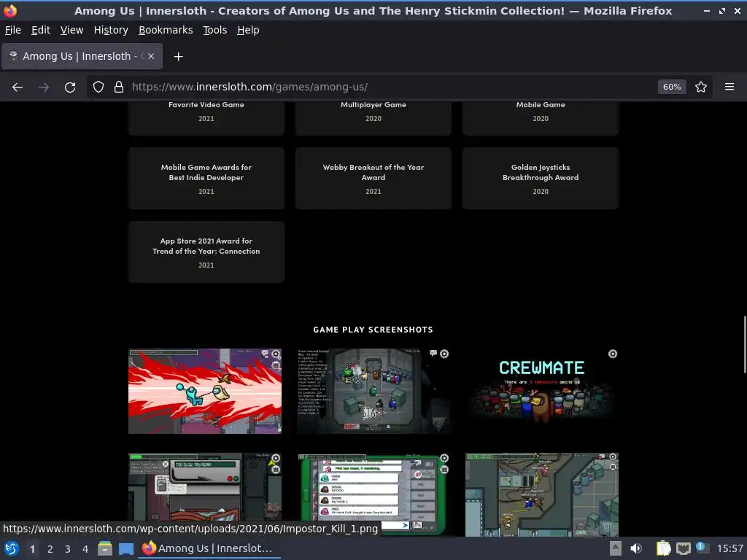Click the page vertical scrollbar thumb
This screenshot has height=560, width=747.
pyautogui.click(x=745, y=344)
